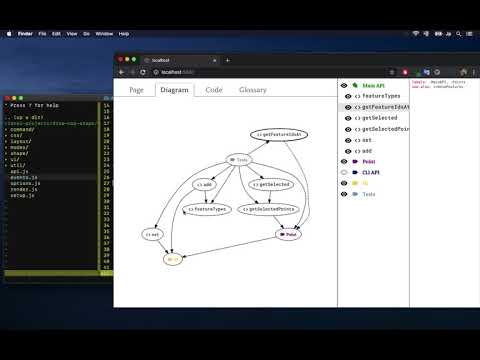Close the localhost browser tab
This screenshot has width=480, height=360.
[215, 60]
